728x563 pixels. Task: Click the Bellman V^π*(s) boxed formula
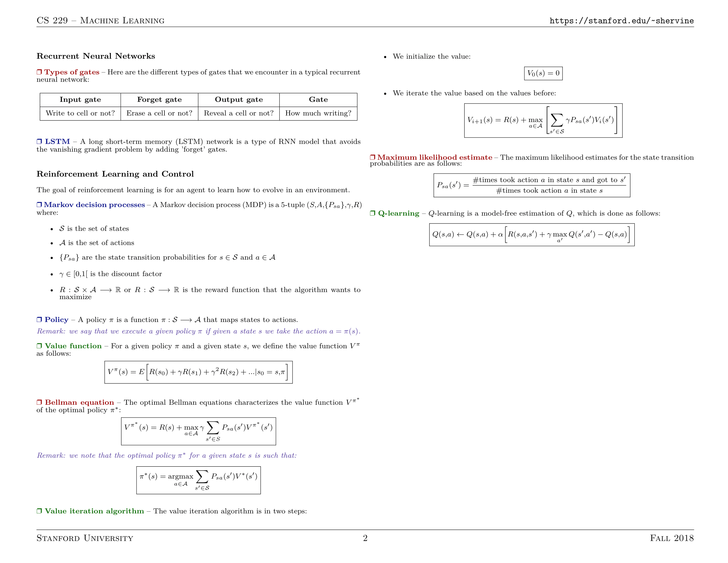click(199, 431)
